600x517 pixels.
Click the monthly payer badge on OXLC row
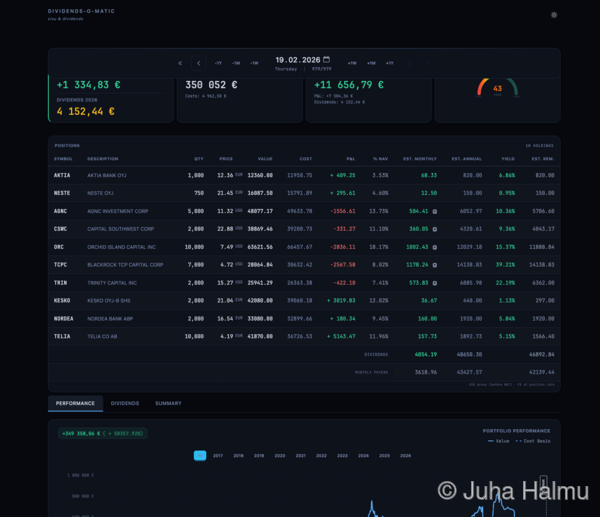tap(434, 247)
